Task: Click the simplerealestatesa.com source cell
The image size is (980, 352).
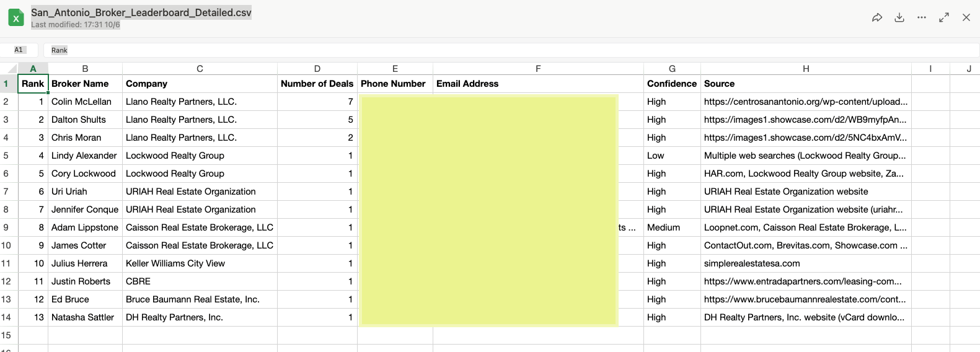Action: (806, 263)
